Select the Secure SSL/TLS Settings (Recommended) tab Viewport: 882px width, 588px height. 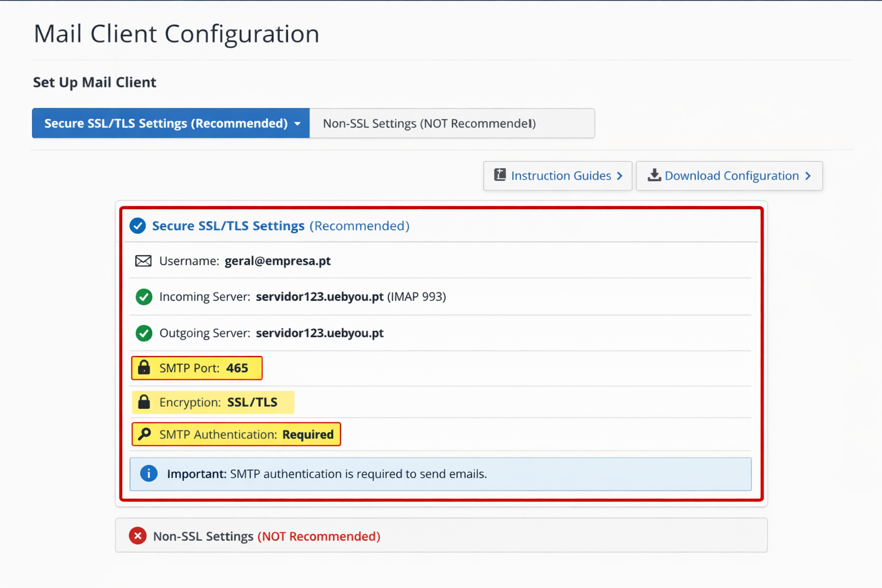(165, 123)
